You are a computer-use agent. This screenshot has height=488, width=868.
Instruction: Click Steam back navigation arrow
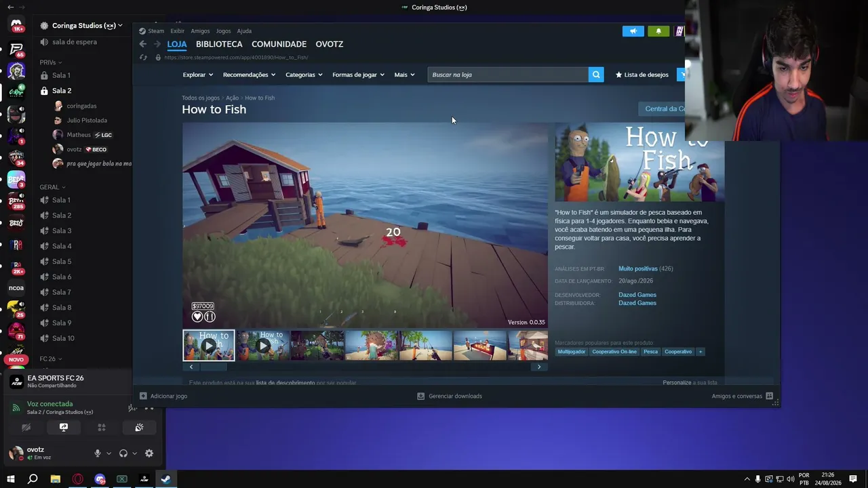point(142,44)
